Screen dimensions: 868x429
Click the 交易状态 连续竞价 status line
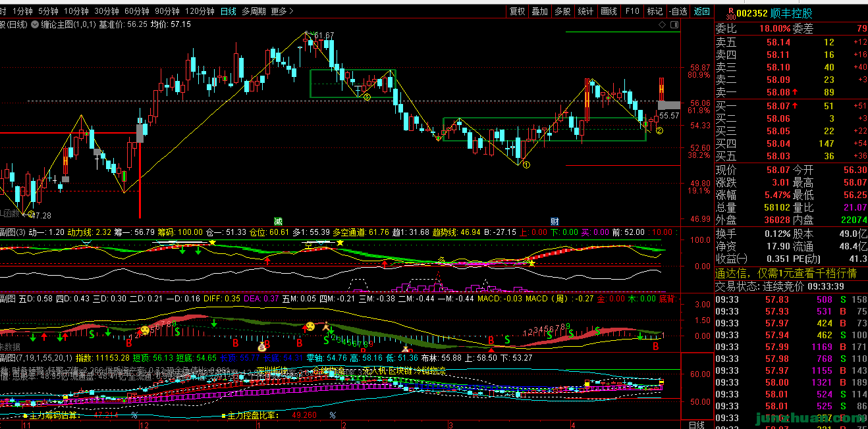[781, 286]
